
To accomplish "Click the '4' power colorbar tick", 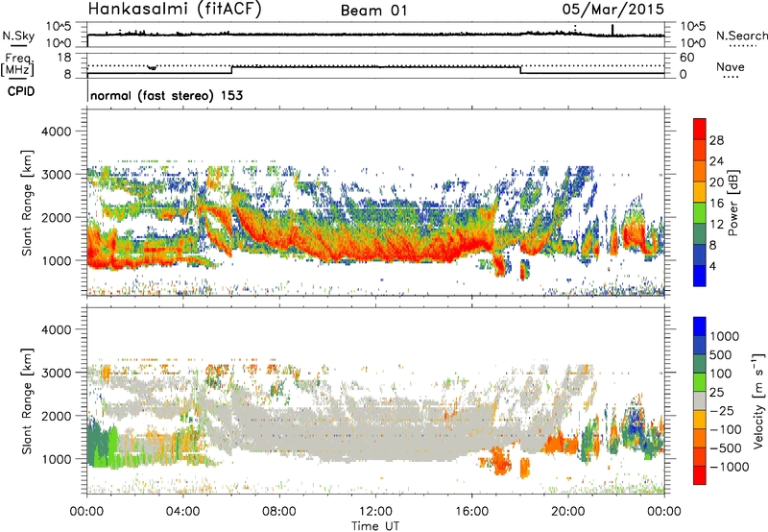I will click(712, 267).
